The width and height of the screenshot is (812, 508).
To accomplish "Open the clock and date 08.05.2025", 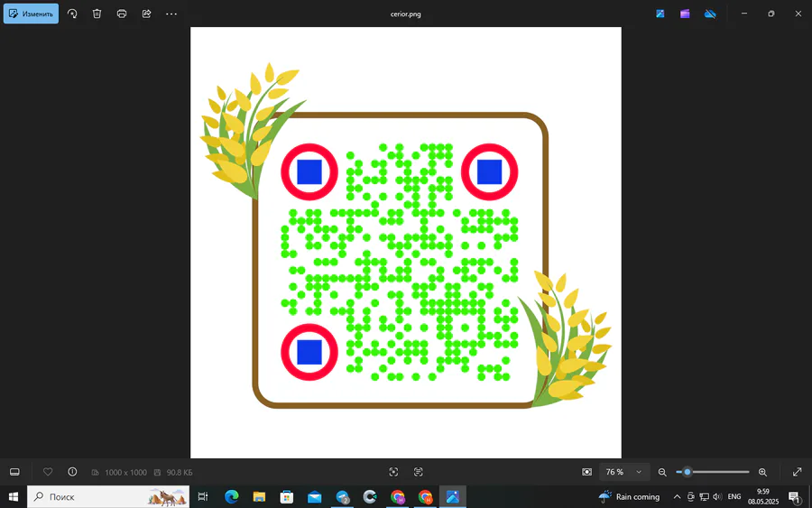I will (x=763, y=496).
